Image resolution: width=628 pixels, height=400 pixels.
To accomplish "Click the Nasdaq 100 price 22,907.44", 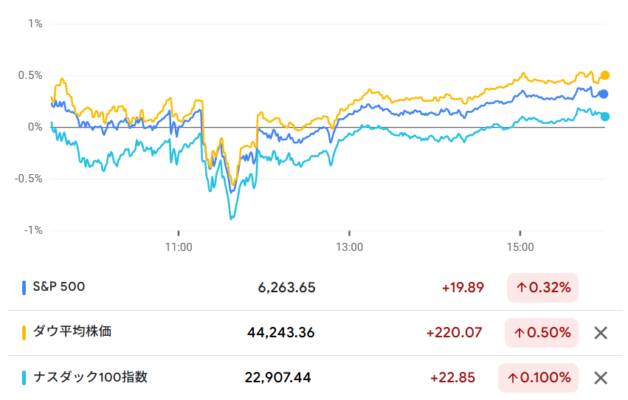I will click(278, 378).
